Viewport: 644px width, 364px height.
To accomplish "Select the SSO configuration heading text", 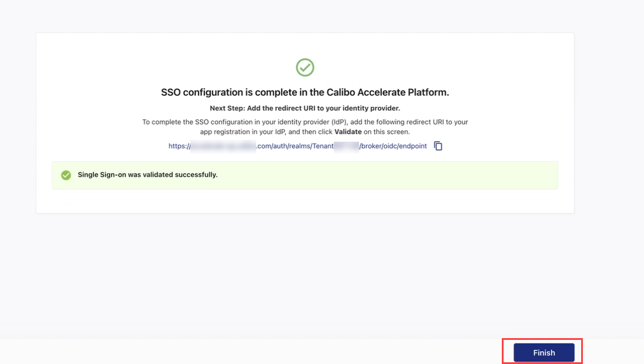I will [x=304, y=92].
